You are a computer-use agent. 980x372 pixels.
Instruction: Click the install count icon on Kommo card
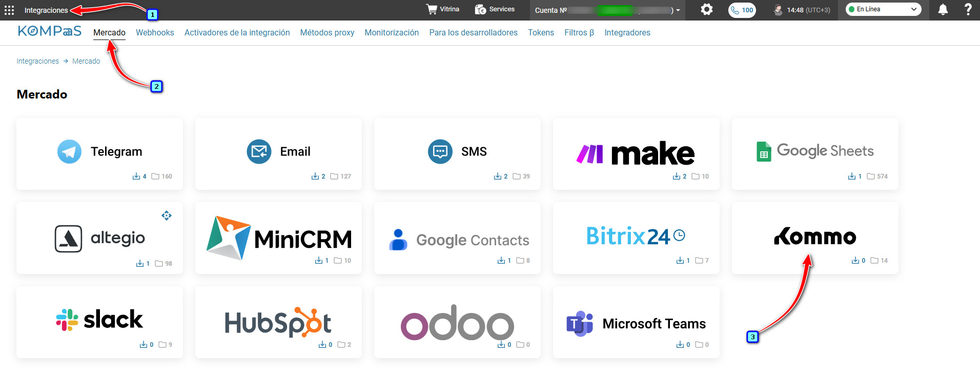tap(855, 261)
